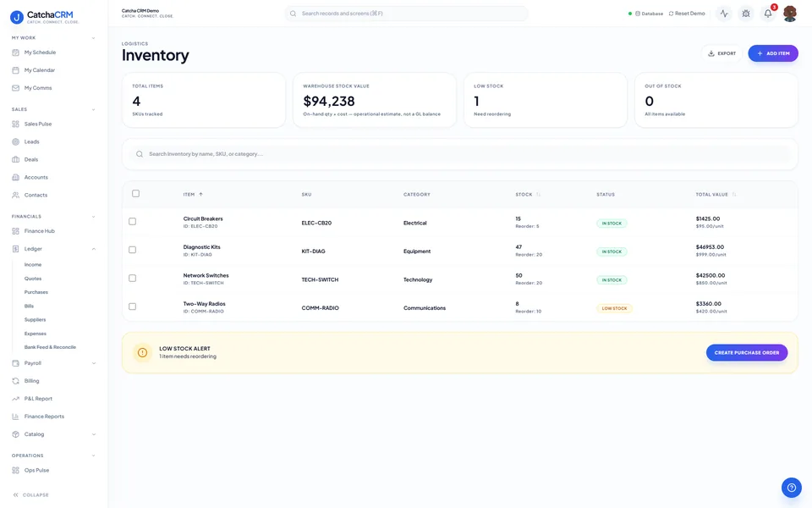Click the Finance Reports bar chart icon
The image size is (812, 508).
click(x=15, y=417)
